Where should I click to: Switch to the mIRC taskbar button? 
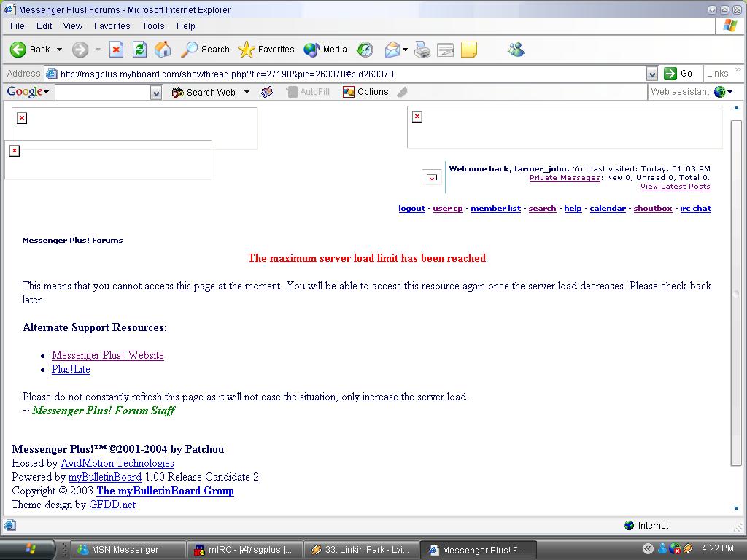[244, 550]
